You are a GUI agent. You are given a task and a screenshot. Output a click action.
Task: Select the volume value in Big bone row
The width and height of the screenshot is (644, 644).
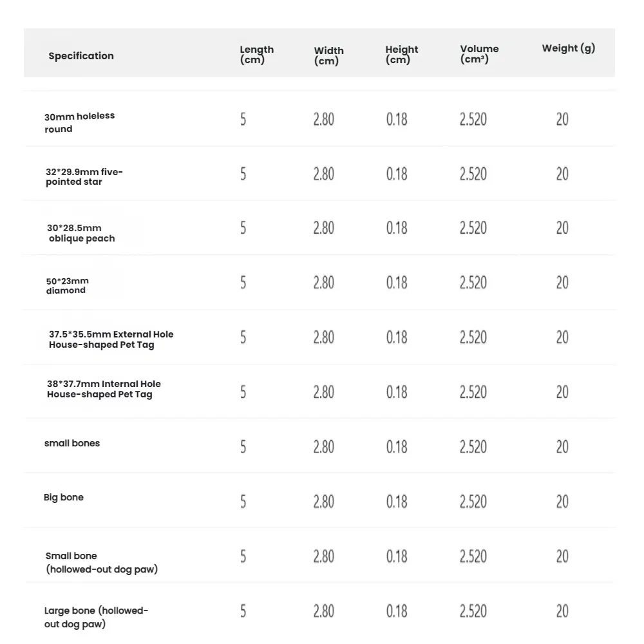tap(473, 502)
